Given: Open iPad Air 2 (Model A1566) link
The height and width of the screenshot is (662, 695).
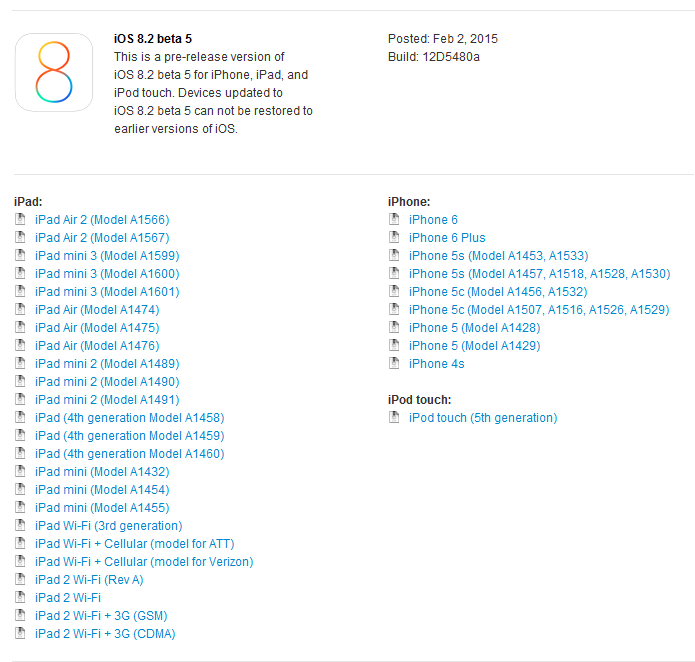Looking at the screenshot, I should (102, 220).
